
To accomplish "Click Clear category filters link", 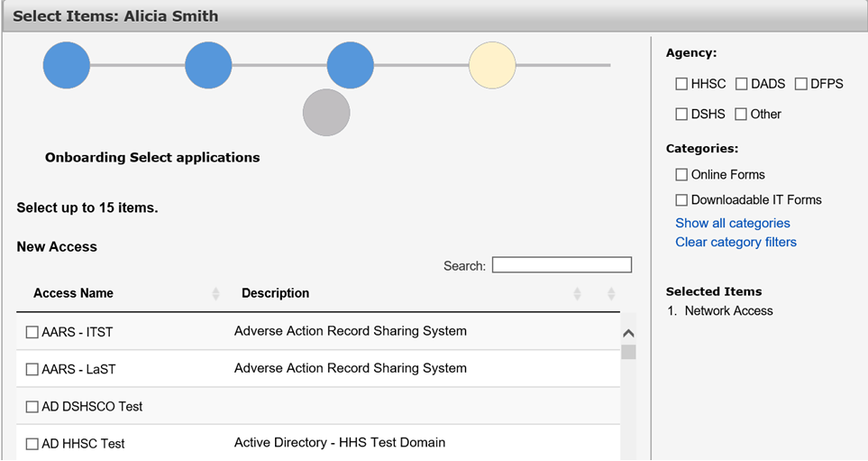I will 736,242.
